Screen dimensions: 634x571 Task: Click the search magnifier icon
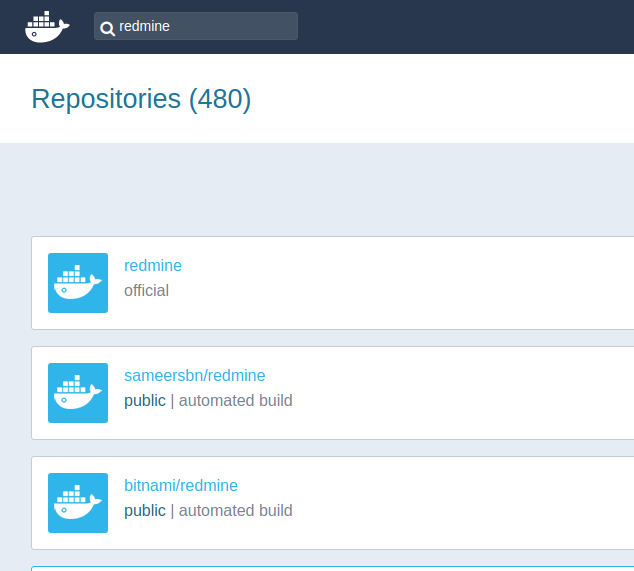point(108,29)
